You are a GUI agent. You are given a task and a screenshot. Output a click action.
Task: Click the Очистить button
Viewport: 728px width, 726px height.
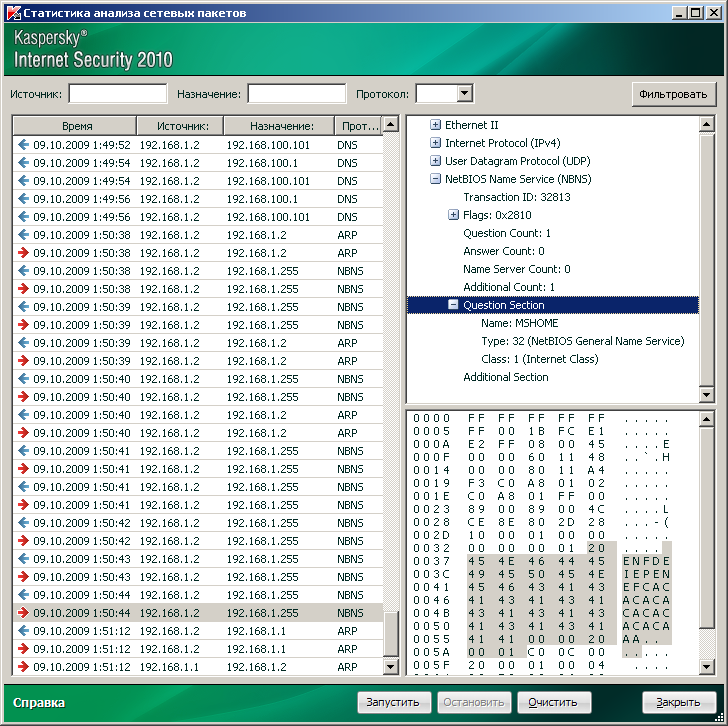coord(554,702)
